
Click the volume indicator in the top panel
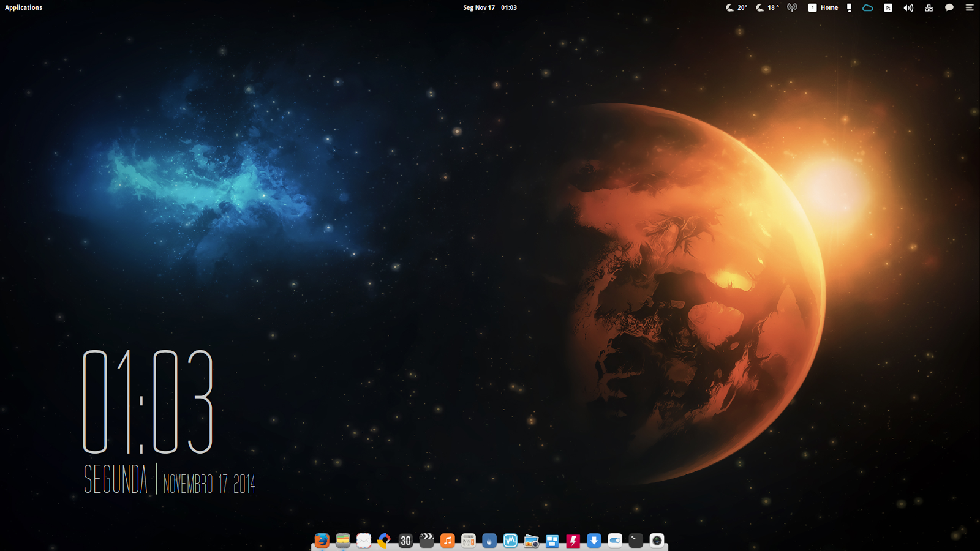908,7
